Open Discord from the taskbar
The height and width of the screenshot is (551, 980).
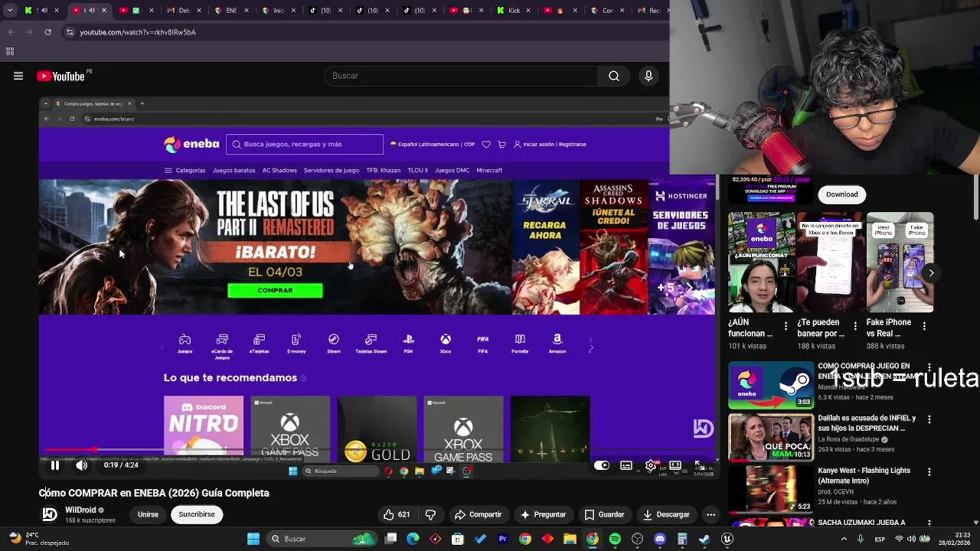pos(660,539)
